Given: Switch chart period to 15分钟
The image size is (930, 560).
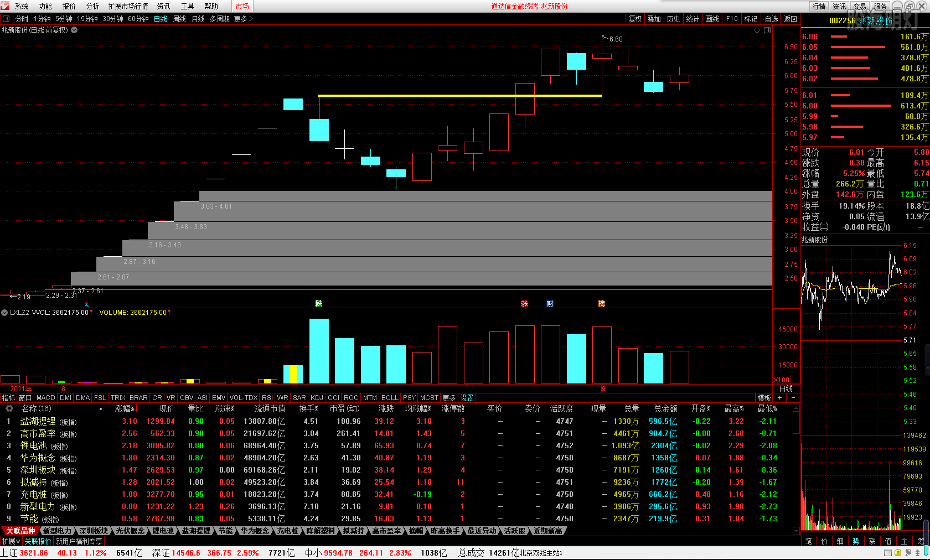Looking at the screenshot, I should (x=87, y=19).
